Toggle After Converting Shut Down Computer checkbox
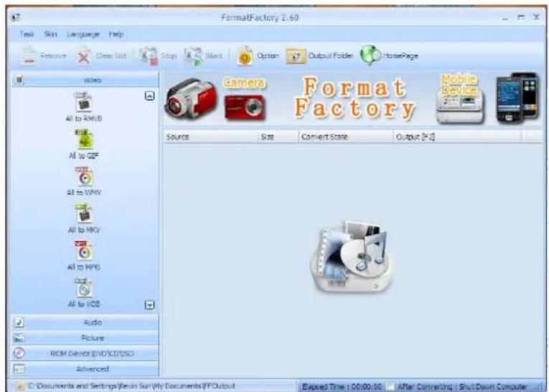This screenshot has width=549, height=392. point(391,386)
